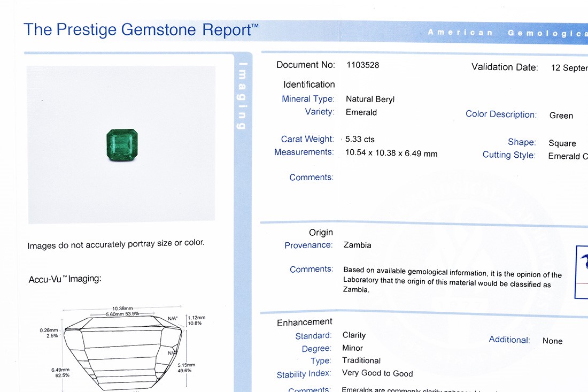The width and height of the screenshot is (588, 392).
Task: Click the additional value 'None'
Action: point(552,341)
